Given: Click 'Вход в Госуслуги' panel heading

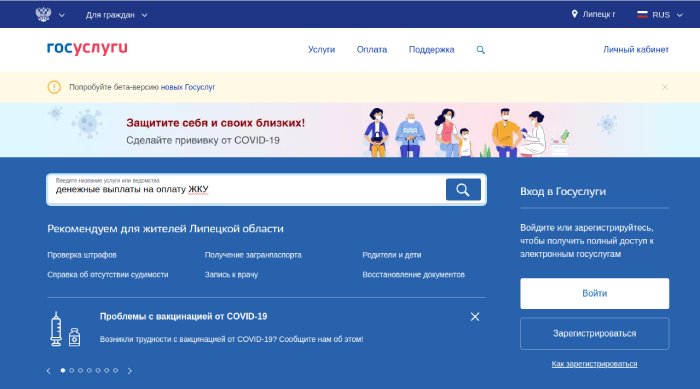Looking at the screenshot, I should pos(563,192).
